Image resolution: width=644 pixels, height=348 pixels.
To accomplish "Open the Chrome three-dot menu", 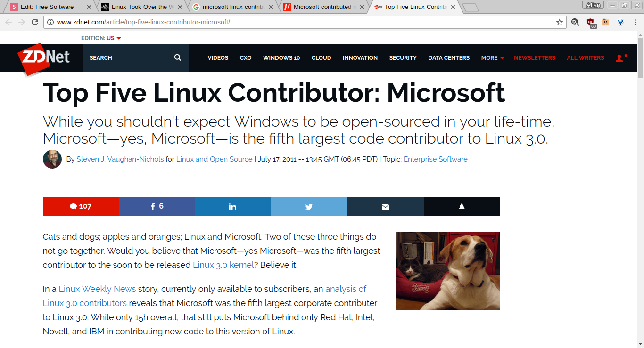I will click(636, 22).
